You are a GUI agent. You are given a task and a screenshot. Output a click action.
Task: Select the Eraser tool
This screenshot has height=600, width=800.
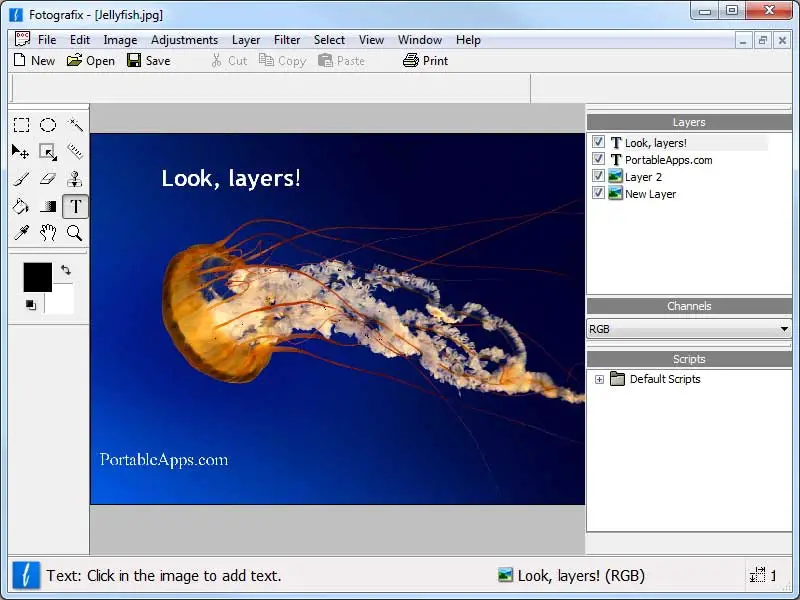[48, 179]
